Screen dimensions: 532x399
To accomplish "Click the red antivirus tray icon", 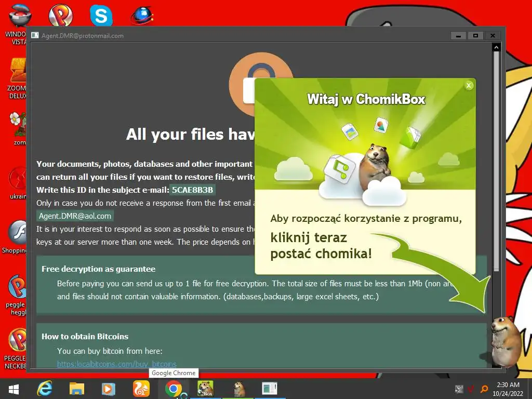I will [471, 389].
